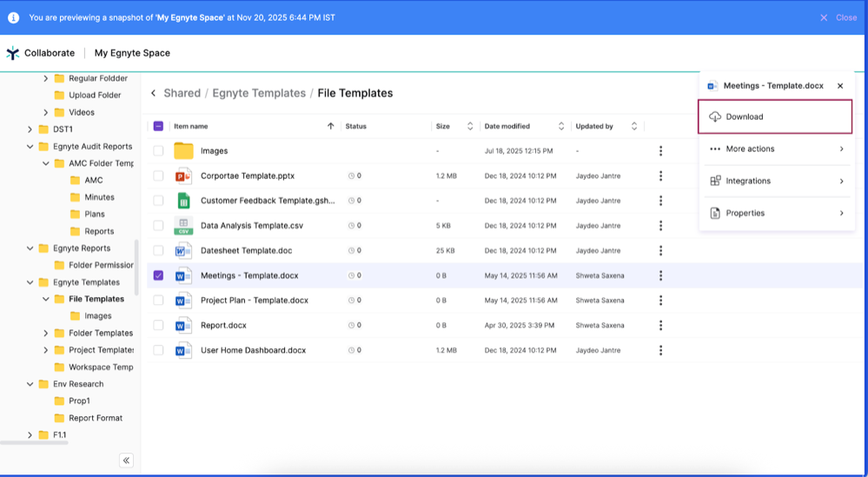This screenshot has height=477, width=868.
Task: Open three-dot menu for User Home Dashboard.docx
Action: point(660,350)
